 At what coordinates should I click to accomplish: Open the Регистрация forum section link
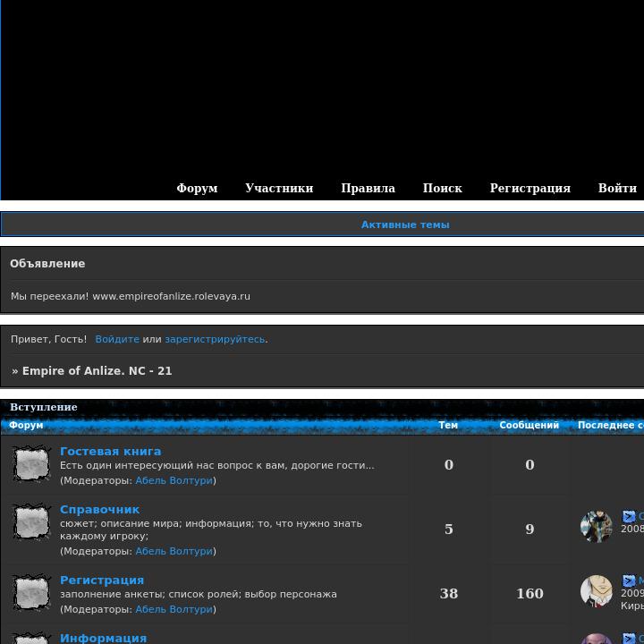tap(102, 580)
